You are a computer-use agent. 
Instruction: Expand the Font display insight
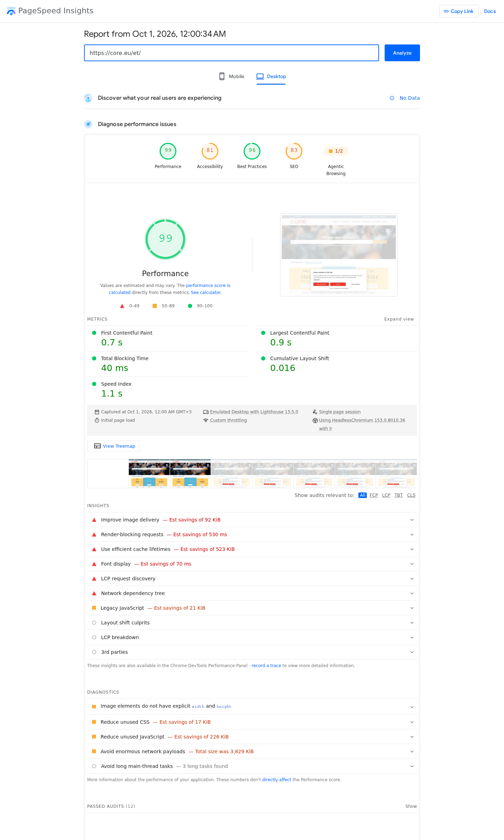[252, 564]
